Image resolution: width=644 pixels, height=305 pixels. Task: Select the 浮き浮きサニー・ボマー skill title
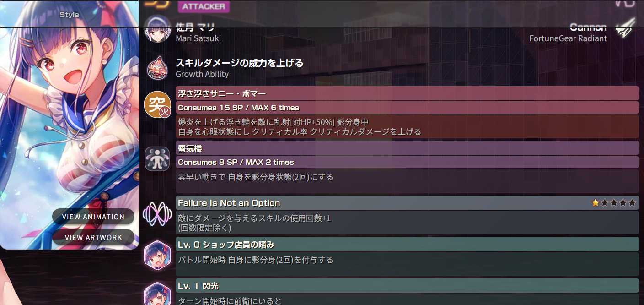tap(407, 93)
